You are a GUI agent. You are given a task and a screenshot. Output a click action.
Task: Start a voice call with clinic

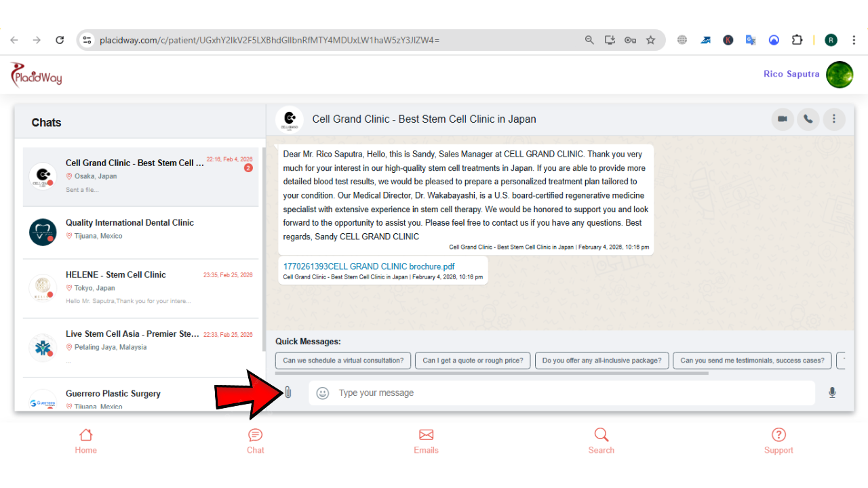pyautogui.click(x=808, y=119)
